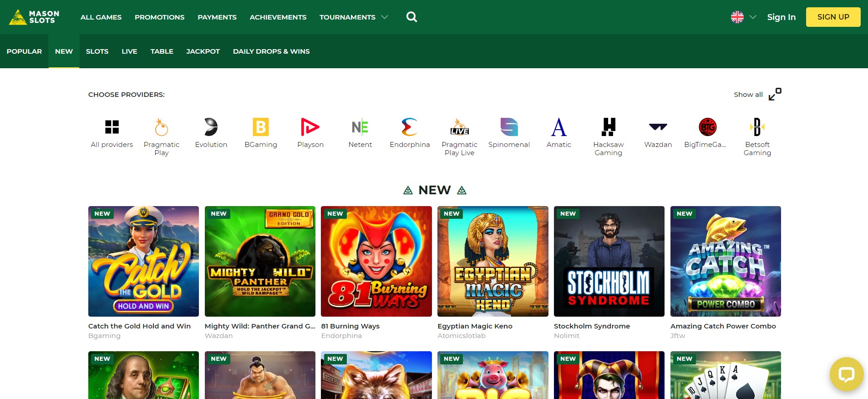Image resolution: width=868 pixels, height=399 pixels.
Task: Filter by BGaming provider icon
Action: tap(261, 127)
